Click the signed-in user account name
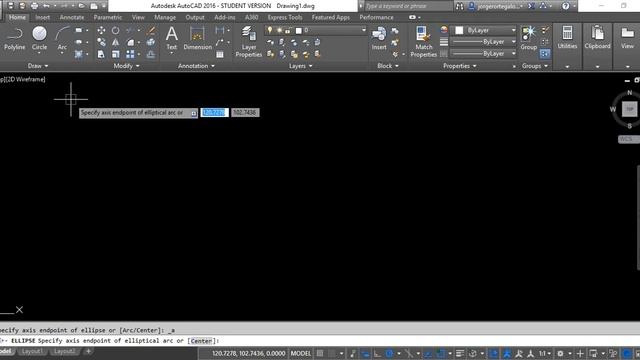 click(x=500, y=6)
